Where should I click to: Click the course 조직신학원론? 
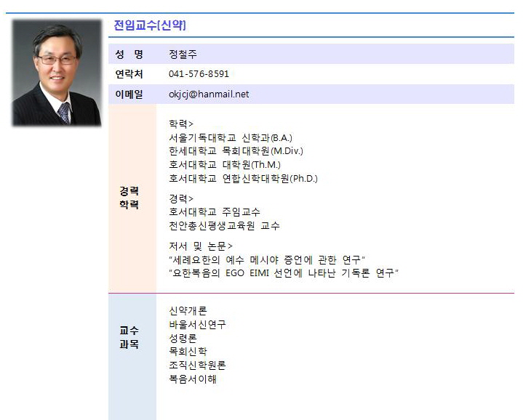(197, 366)
